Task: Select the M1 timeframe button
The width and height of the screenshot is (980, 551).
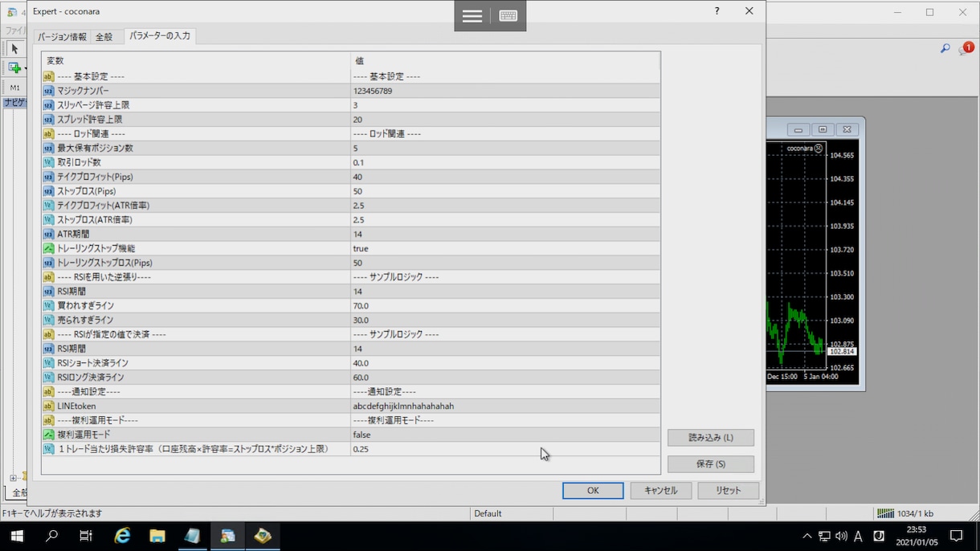Action: click(14, 87)
